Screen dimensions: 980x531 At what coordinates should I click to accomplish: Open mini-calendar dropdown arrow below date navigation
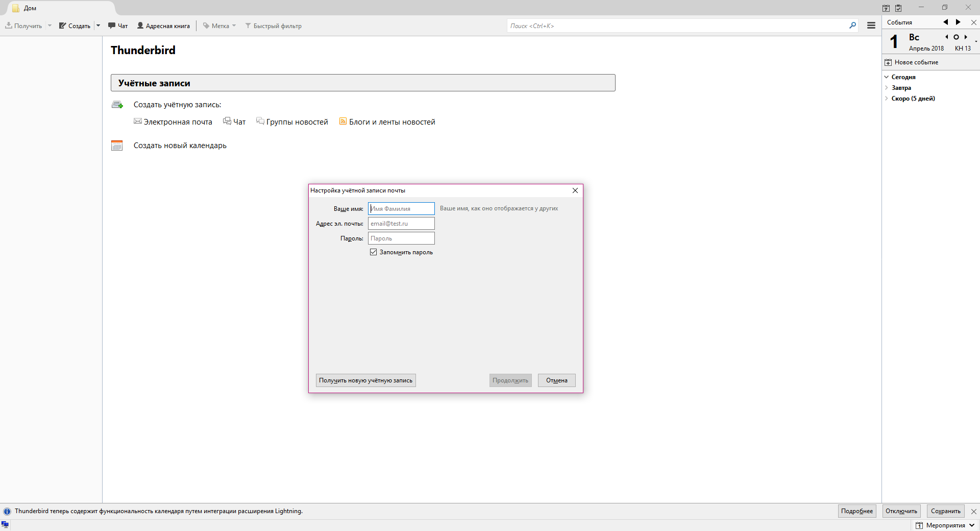976,41
